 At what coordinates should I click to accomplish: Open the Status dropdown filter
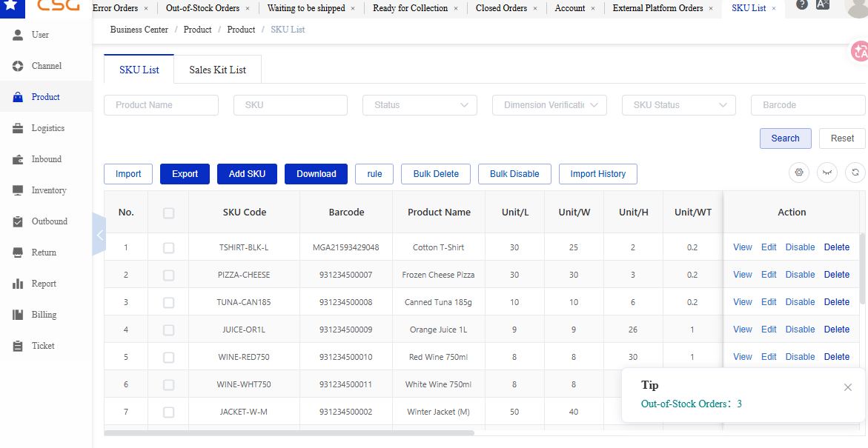pos(420,105)
